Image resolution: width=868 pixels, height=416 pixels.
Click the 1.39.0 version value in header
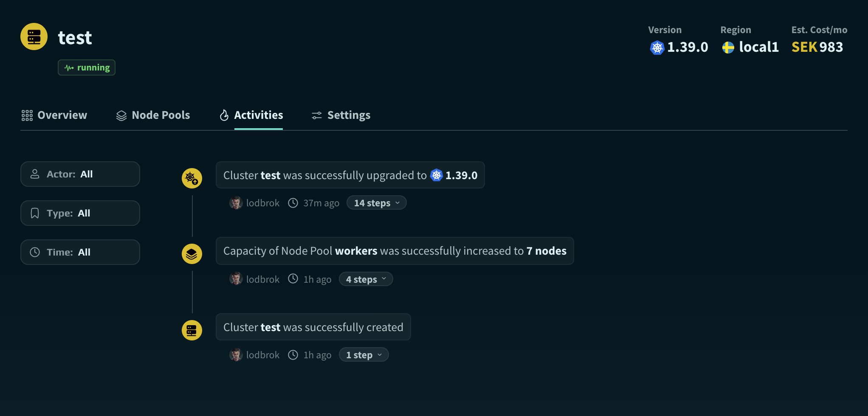click(x=688, y=47)
